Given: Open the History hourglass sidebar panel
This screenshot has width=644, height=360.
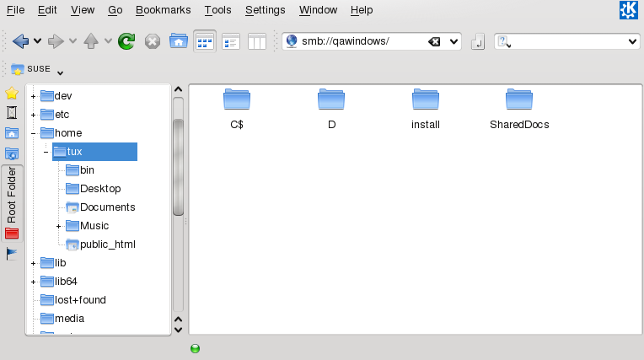Looking at the screenshot, I should [12, 112].
